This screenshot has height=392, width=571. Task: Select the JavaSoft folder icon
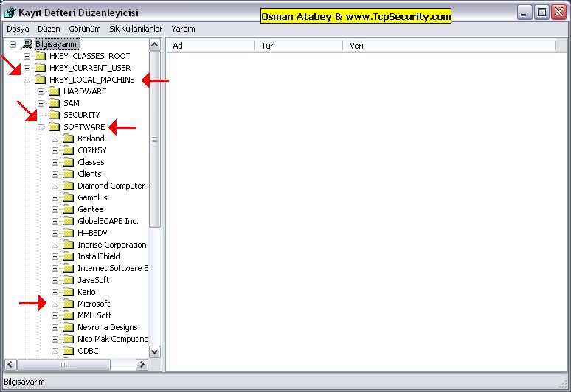[68, 280]
